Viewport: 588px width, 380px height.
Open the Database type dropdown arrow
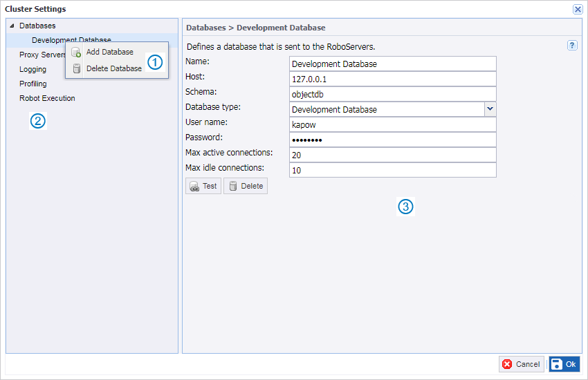click(x=490, y=109)
